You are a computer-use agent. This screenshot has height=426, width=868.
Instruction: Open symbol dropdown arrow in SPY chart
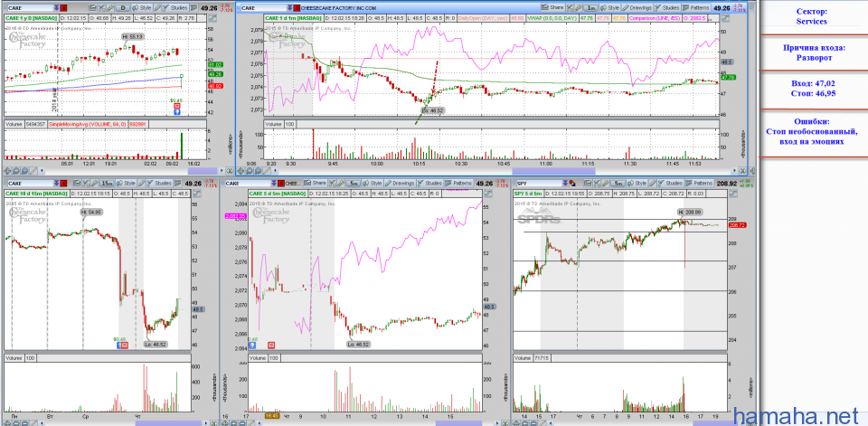(x=565, y=184)
